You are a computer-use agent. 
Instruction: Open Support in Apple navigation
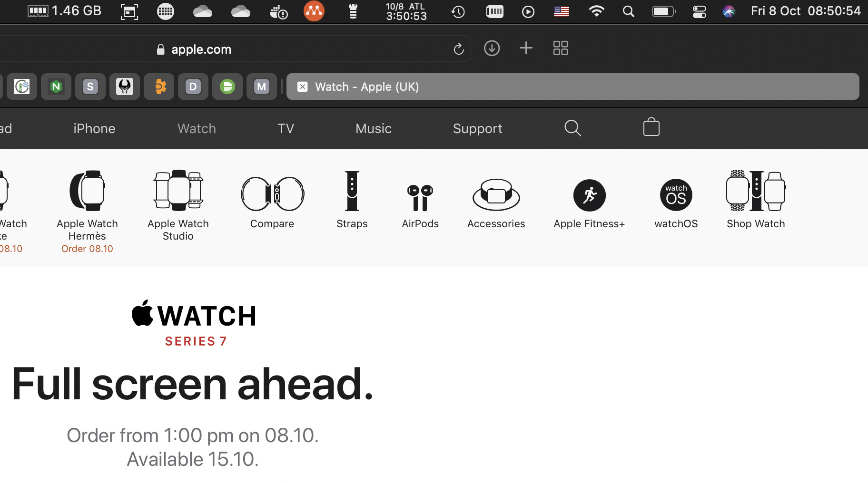click(477, 128)
